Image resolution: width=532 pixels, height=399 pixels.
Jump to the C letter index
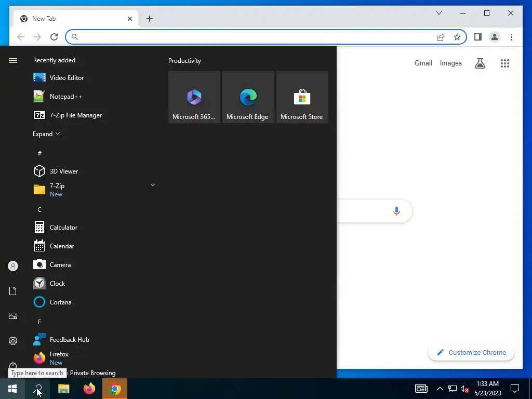click(39, 210)
